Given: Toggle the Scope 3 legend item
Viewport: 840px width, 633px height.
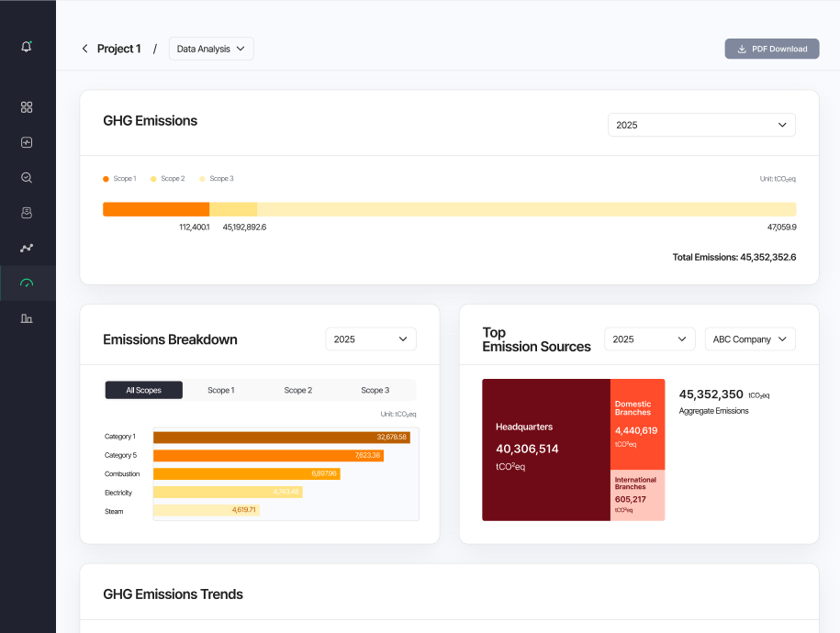Looking at the screenshot, I should (x=217, y=179).
